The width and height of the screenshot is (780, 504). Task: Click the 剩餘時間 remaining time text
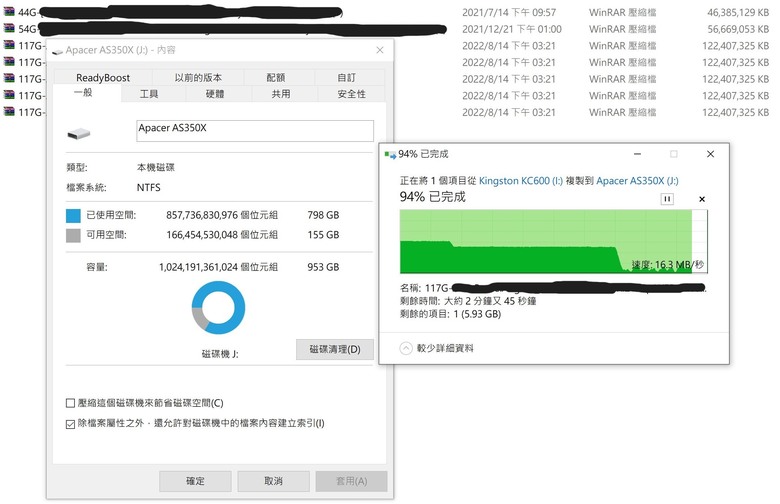click(468, 301)
